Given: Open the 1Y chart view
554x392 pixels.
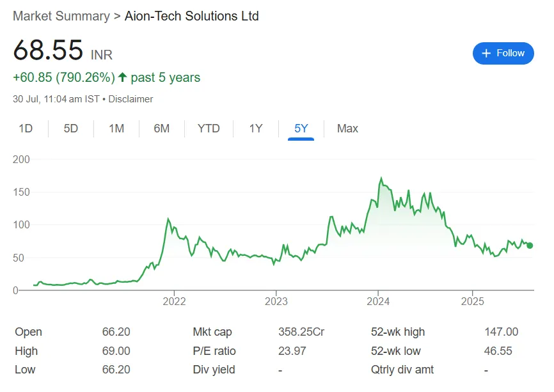Looking at the screenshot, I should pos(255,129).
